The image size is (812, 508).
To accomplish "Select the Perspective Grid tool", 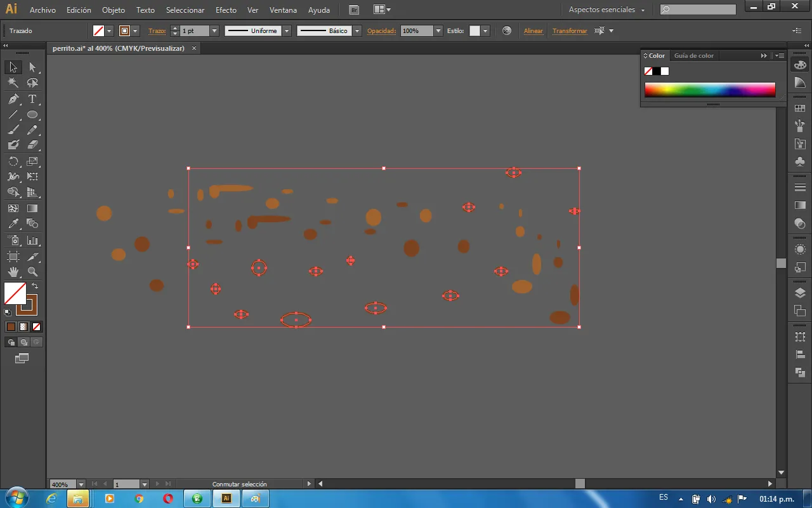I will coord(32,192).
